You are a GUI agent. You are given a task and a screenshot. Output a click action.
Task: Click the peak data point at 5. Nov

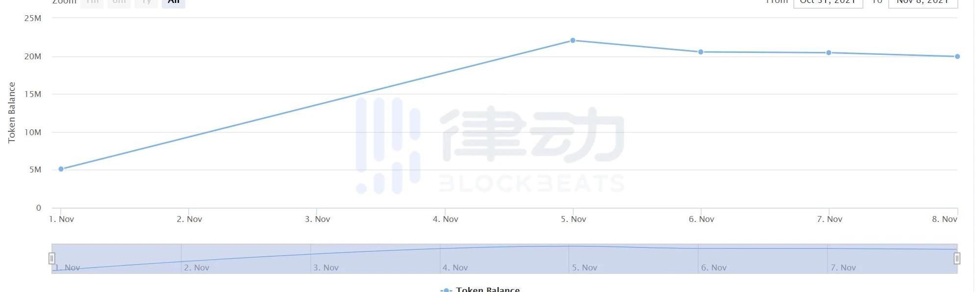point(573,41)
